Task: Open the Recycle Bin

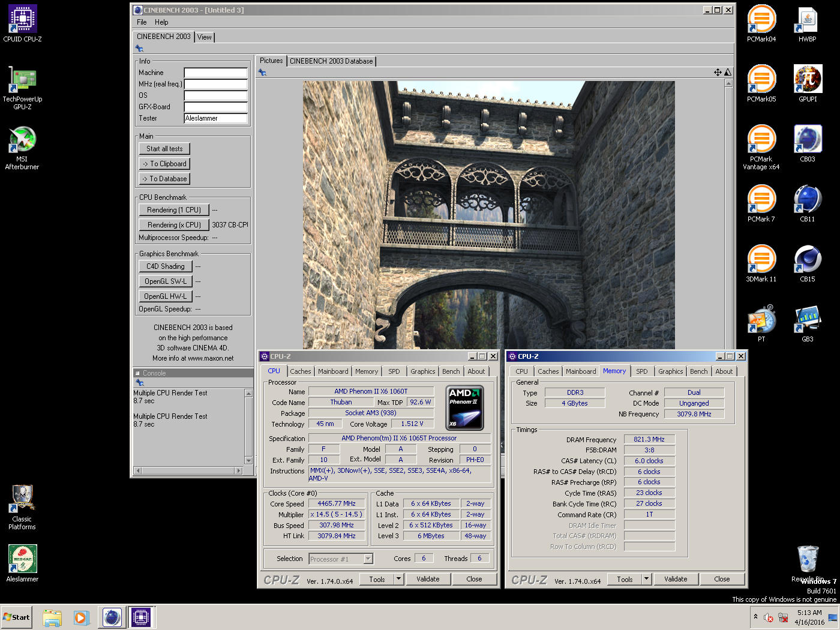Action: coord(808,564)
